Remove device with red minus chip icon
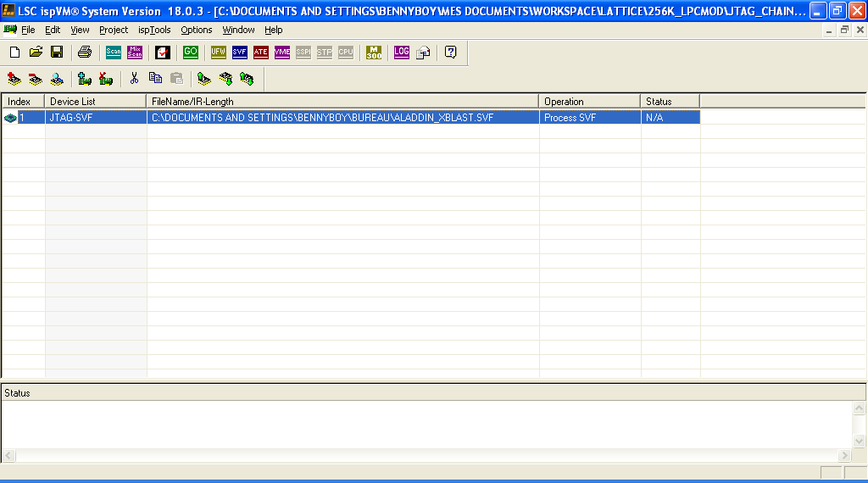Viewport: 868px width, 483px height. [36, 79]
